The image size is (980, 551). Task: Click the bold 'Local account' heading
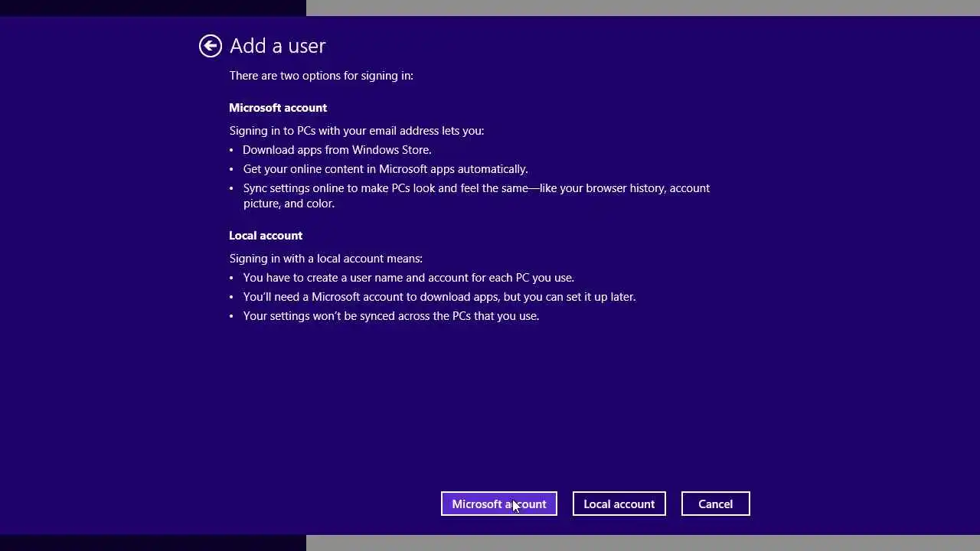point(266,236)
